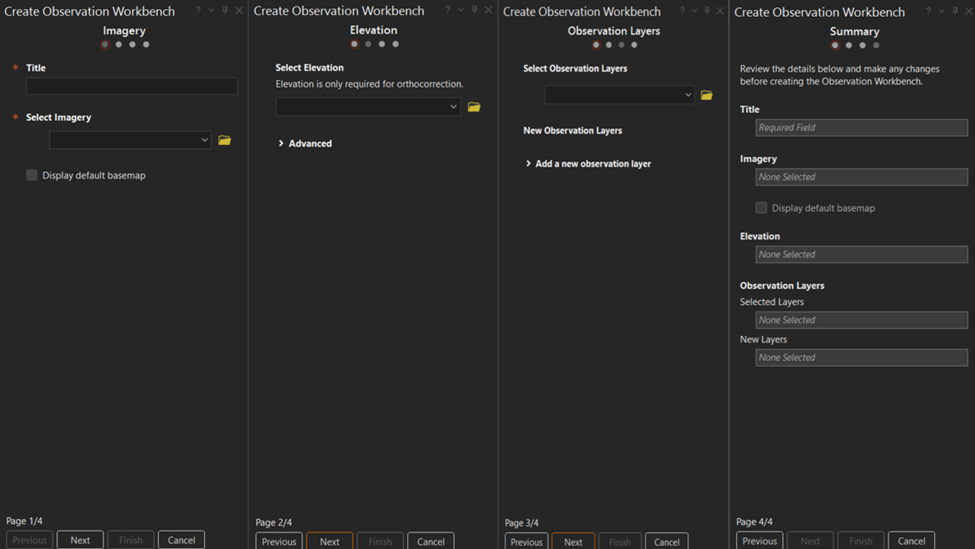
Task: Toggle Display default basemap in Summary pane
Action: coord(761,208)
